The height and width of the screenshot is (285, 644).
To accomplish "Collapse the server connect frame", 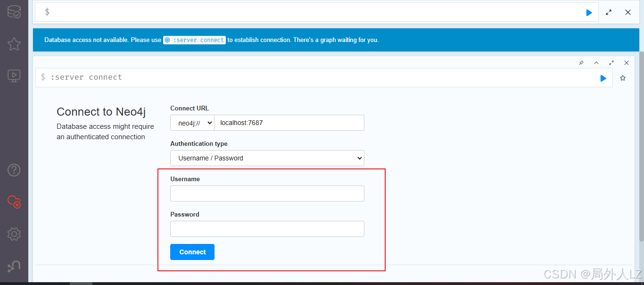I will (596, 63).
